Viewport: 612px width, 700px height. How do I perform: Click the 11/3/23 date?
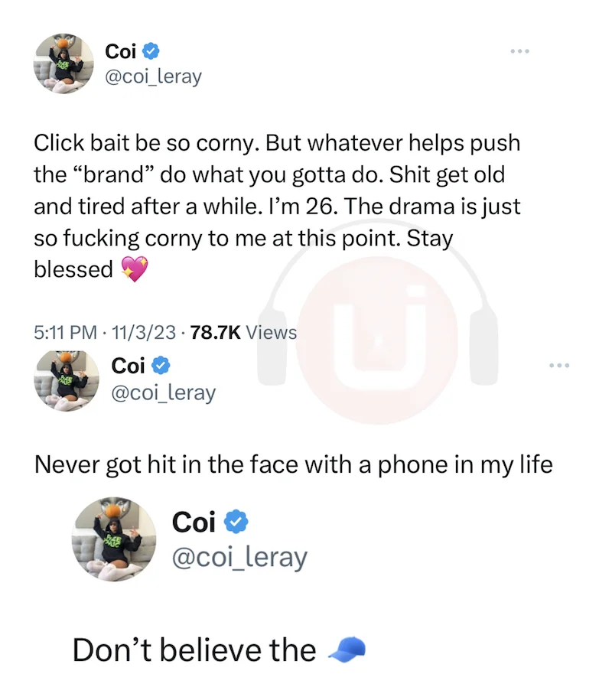click(143, 333)
